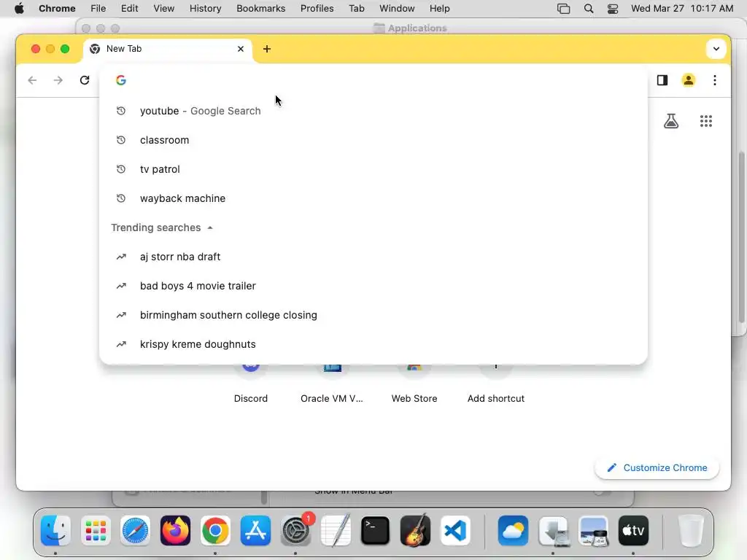Launch Visual Studio Code from the Dock

click(x=455, y=531)
